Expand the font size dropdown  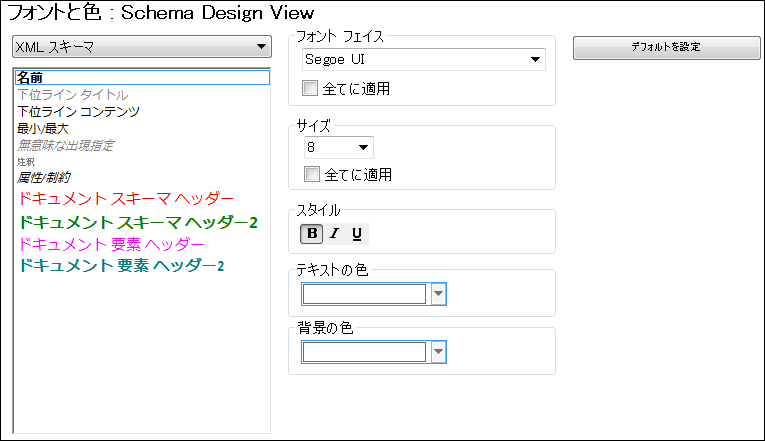(338, 147)
